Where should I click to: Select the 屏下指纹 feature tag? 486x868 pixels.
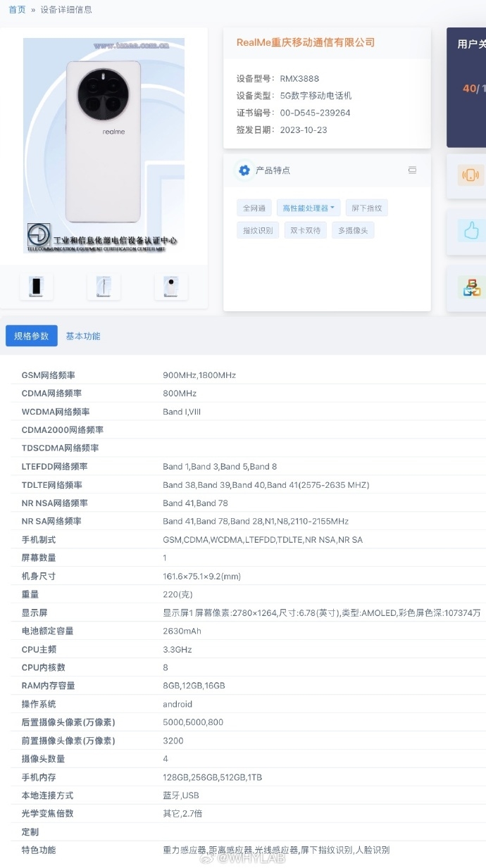pos(367,208)
